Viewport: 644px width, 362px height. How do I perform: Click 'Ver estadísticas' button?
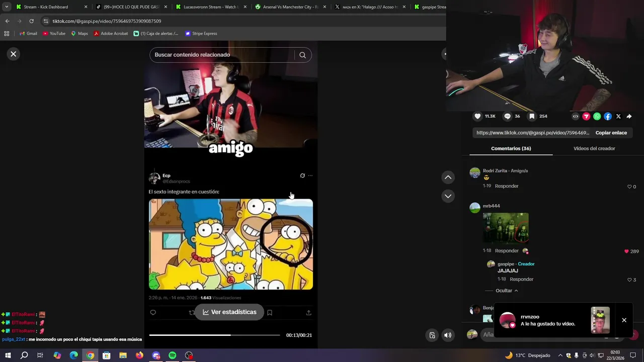click(x=229, y=312)
